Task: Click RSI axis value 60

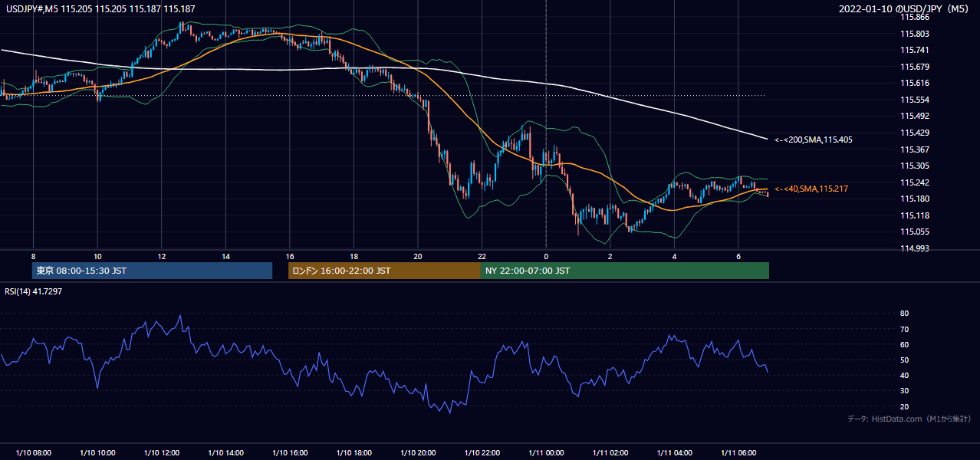Action: [x=904, y=344]
